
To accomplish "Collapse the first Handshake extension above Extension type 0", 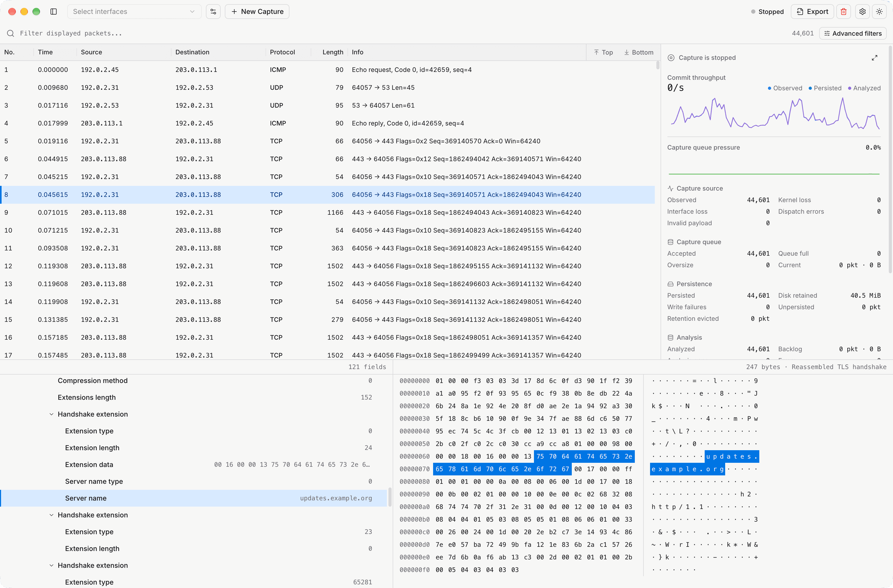I will [x=51, y=414].
